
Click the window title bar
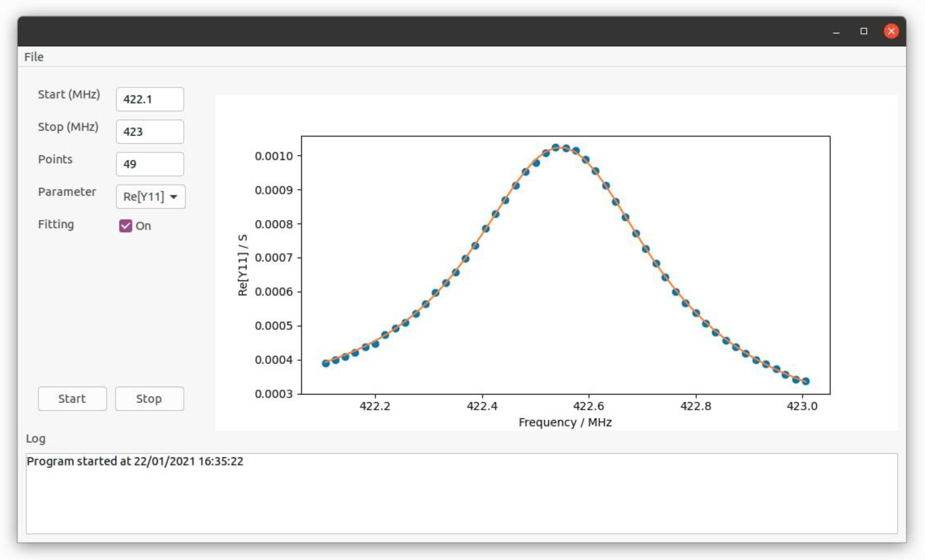pyautogui.click(x=413, y=32)
